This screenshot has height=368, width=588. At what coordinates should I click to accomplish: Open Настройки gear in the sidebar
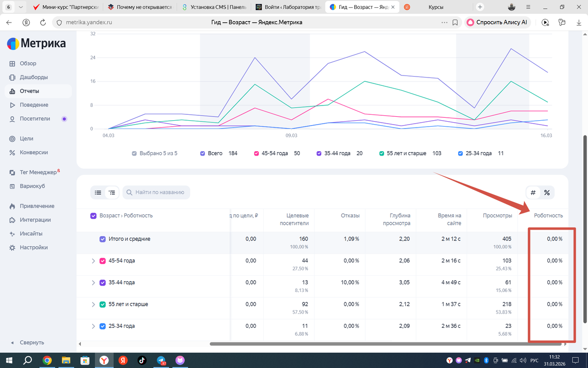point(12,248)
